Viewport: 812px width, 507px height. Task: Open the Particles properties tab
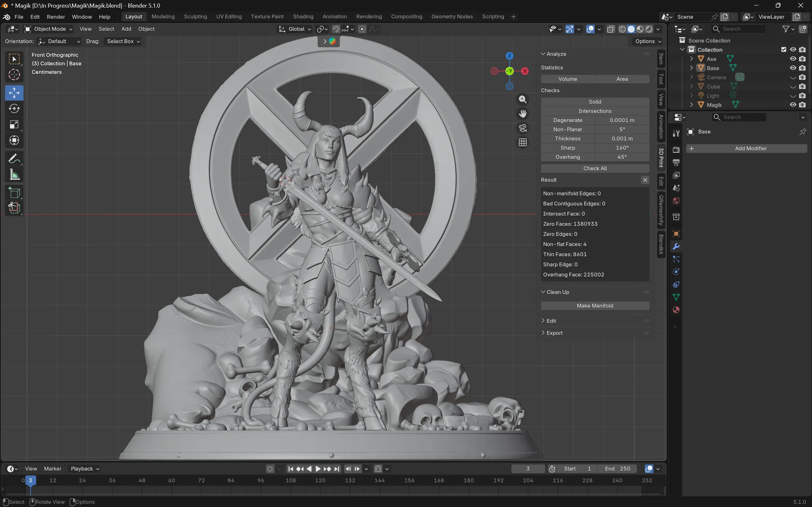[676, 259]
